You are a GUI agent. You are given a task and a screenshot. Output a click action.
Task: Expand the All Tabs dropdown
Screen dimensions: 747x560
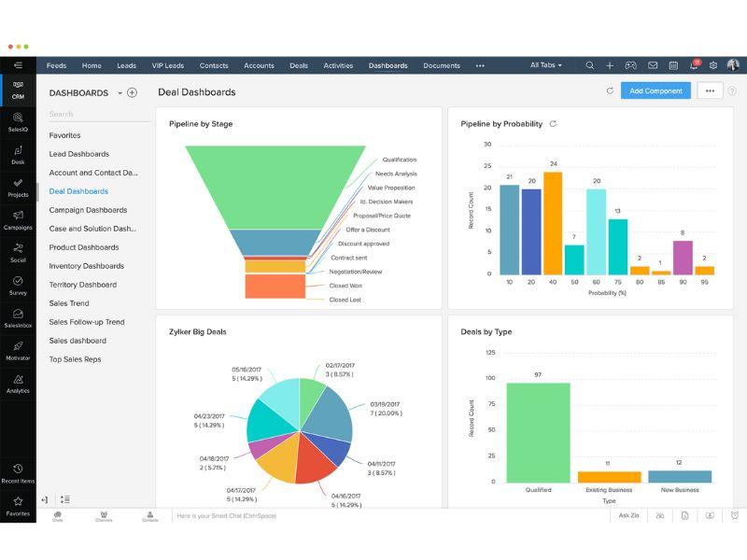546,65
